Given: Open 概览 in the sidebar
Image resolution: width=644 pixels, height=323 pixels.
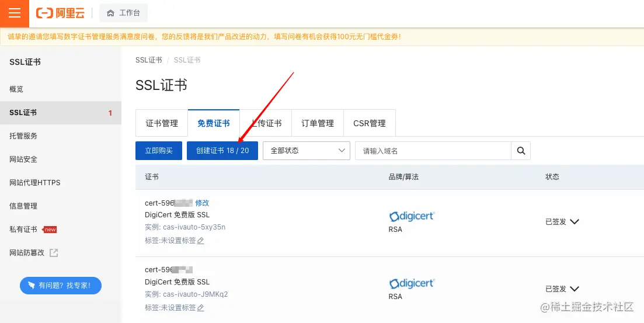Looking at the screenshot, I should click(16, 89).
